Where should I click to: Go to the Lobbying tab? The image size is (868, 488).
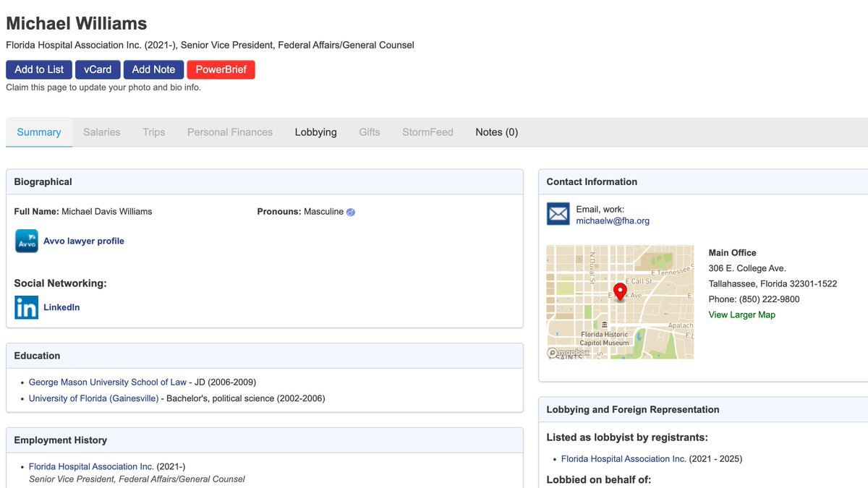tap(316, 132)
